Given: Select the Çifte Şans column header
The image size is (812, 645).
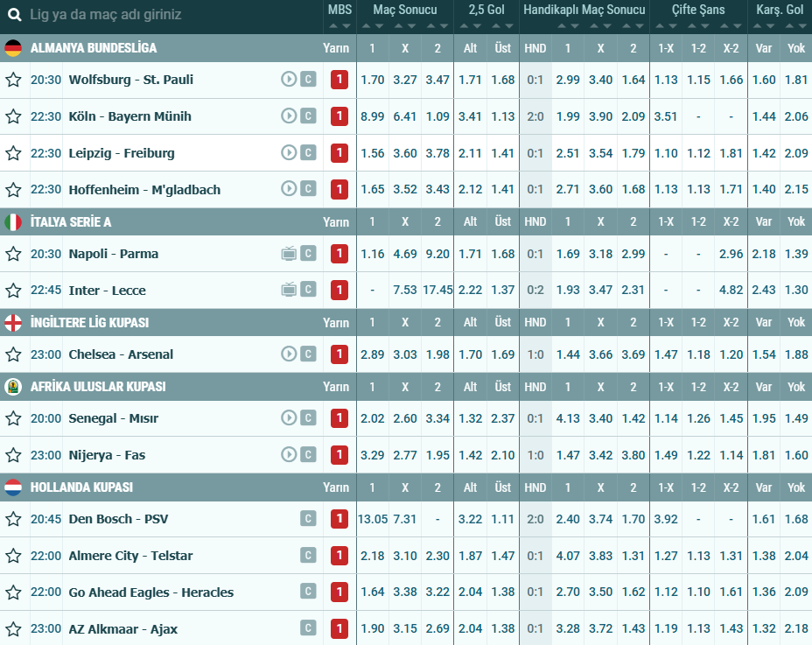Looking at the screenshot, I should pos(698,10).
